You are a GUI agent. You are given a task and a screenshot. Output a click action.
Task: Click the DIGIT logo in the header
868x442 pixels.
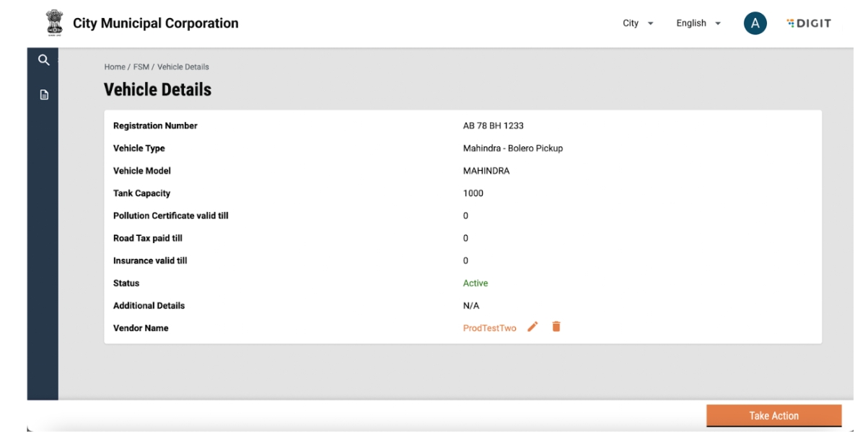(809, 23)
